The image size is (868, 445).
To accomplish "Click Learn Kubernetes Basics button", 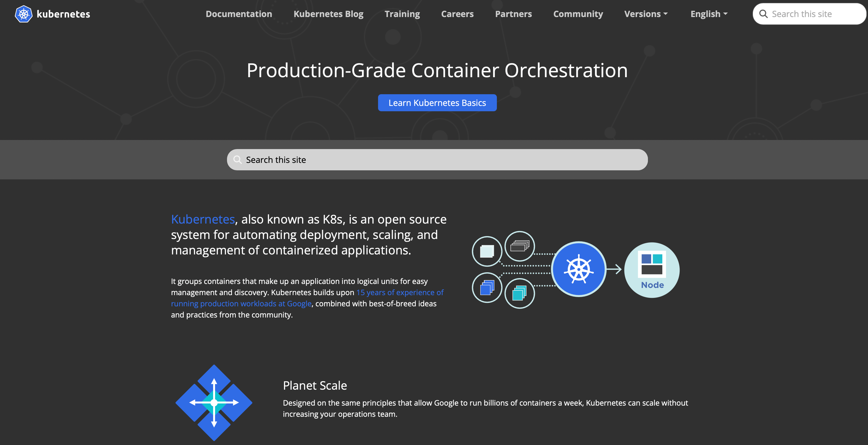I will [x=437, y=103].
